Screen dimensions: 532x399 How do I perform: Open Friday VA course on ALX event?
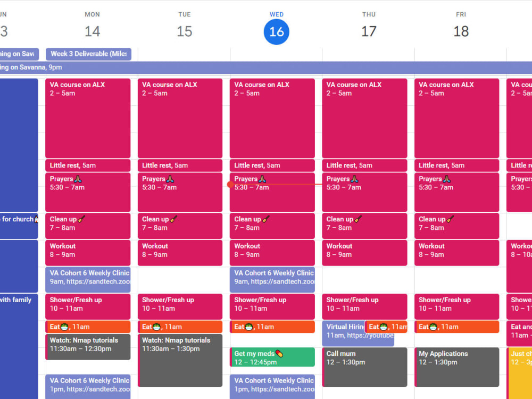pyautogui.click(x=456, y=118)
